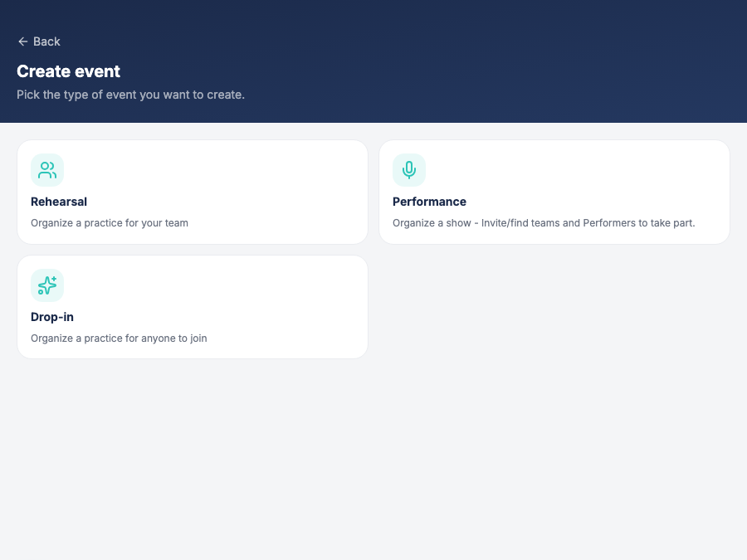Click 'Organize a practice for anyone to join'

pyautogui.click(x=119, y=338)
